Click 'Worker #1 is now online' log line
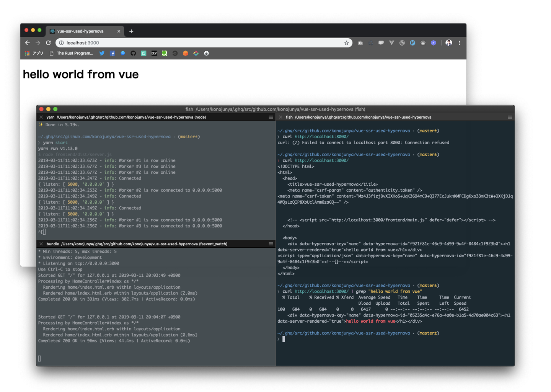 (x=107, y=160)
